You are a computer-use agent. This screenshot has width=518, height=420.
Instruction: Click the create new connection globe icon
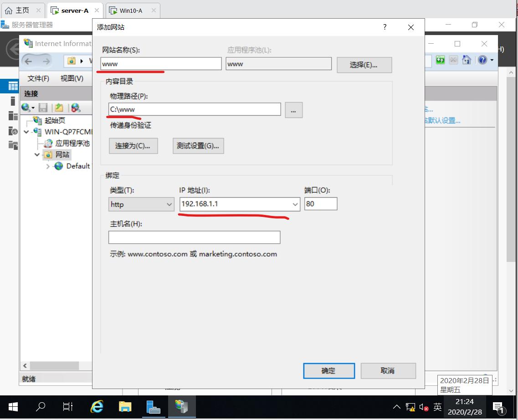pyautogui.click(x=25, y=108)
